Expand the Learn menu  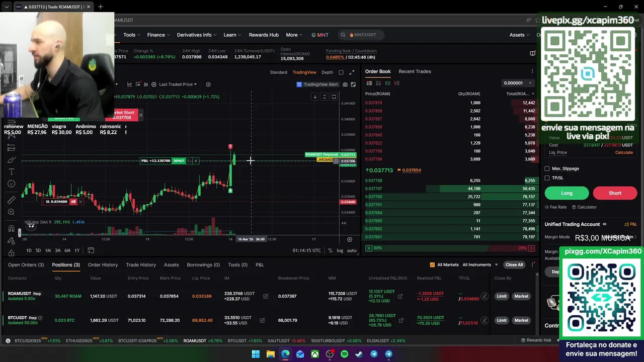[x=232, y=35]
